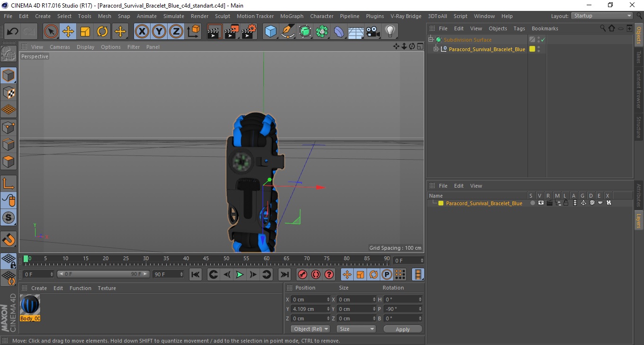This screenshot has width=644, height=345.
Task: Toggle Y axis lock
Action: 159,32
